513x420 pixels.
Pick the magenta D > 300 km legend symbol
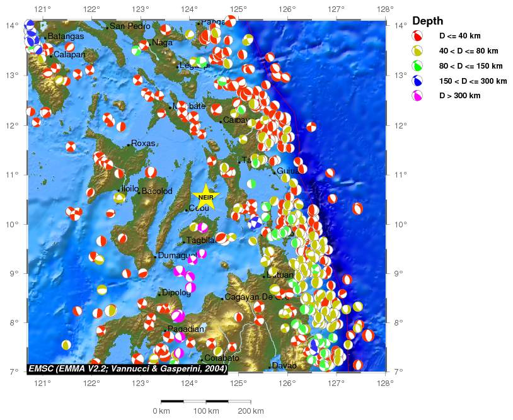(x=417, y=96)
